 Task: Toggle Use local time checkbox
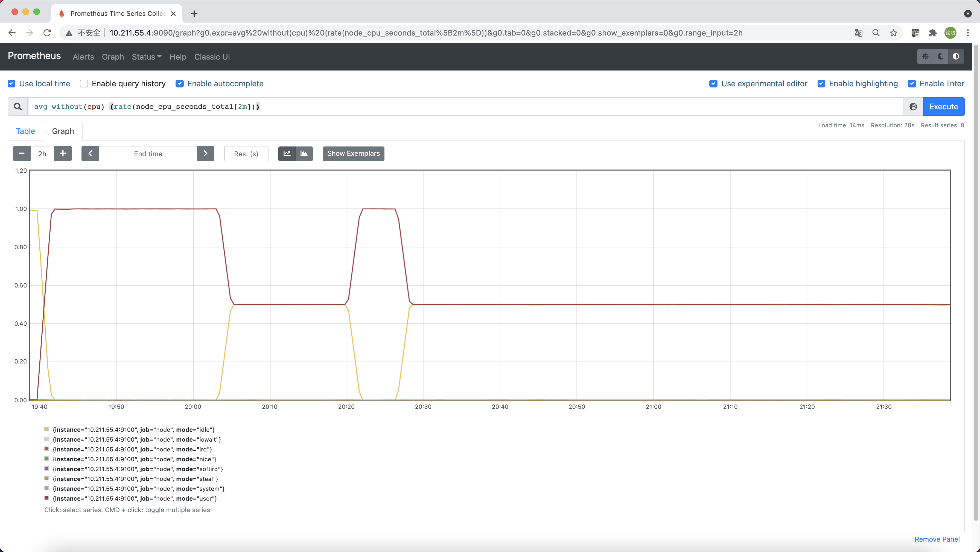point(11,84)
